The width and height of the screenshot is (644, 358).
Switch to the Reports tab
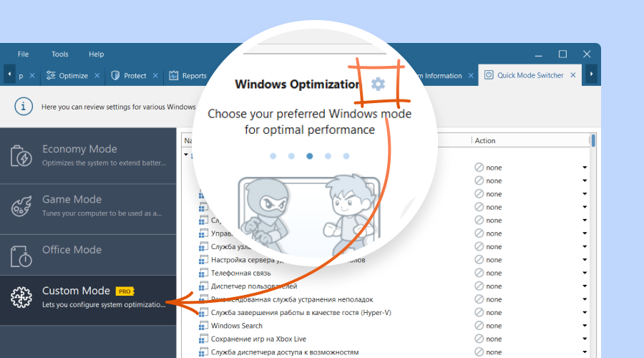(187, 76)
